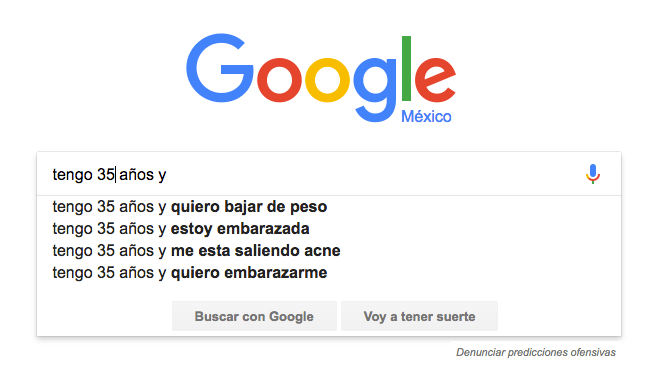This screenshot has width=654, height=375.
Task: Place cursor on word "tengo" in search box
Action: coord(72,175)
